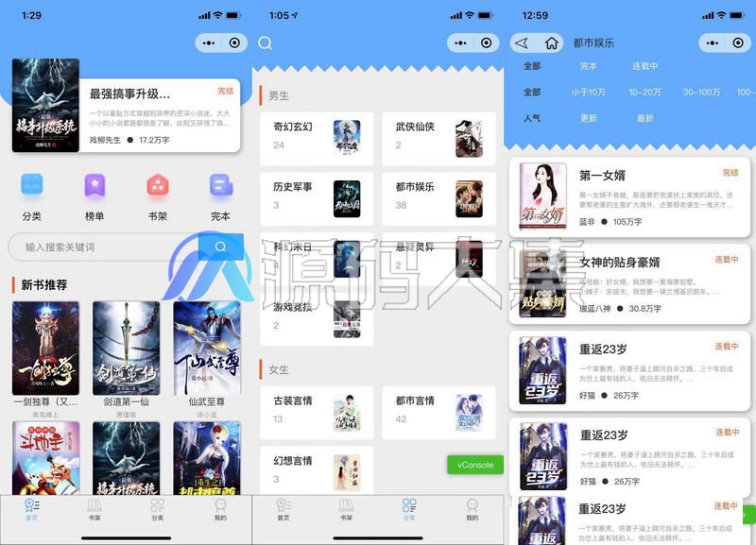
Task: Open the 都市言情 category card
Action: [439, 413]
